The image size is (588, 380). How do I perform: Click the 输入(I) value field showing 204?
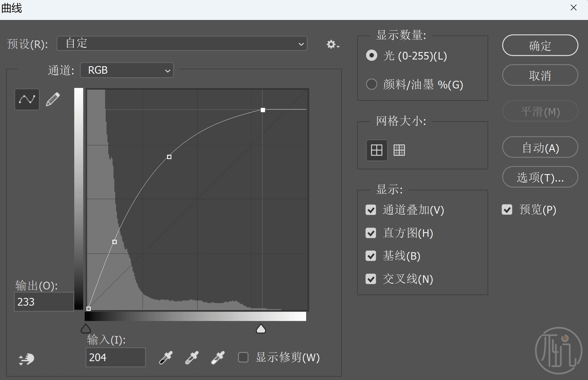pos(116,357)
